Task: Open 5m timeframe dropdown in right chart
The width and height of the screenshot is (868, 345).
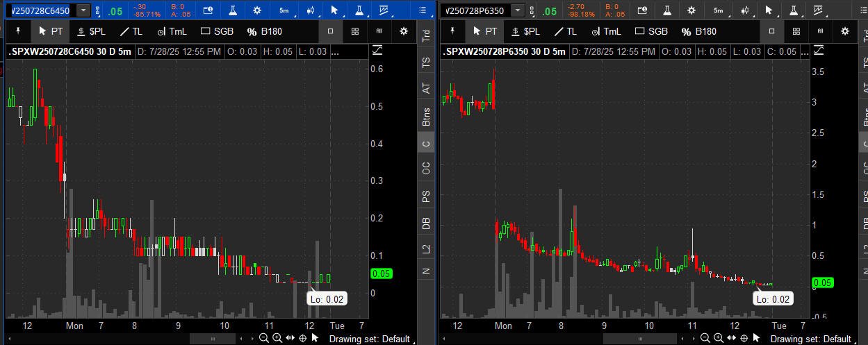Action: click(x=719, y=10)
